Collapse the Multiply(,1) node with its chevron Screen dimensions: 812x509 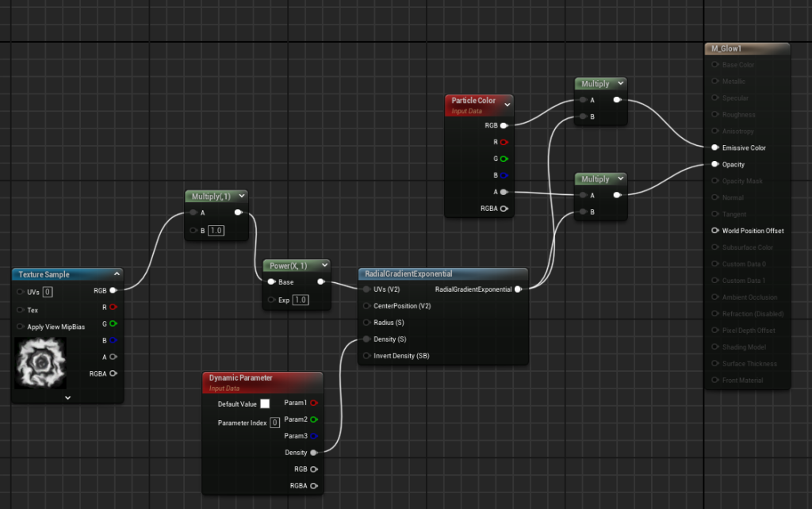[241, 196]
